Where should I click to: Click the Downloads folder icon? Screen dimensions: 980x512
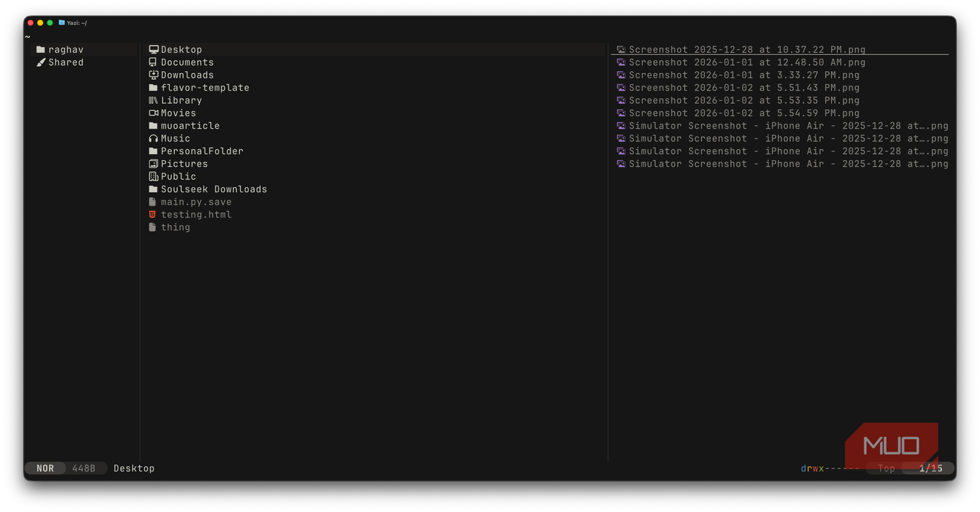[154, 75]
